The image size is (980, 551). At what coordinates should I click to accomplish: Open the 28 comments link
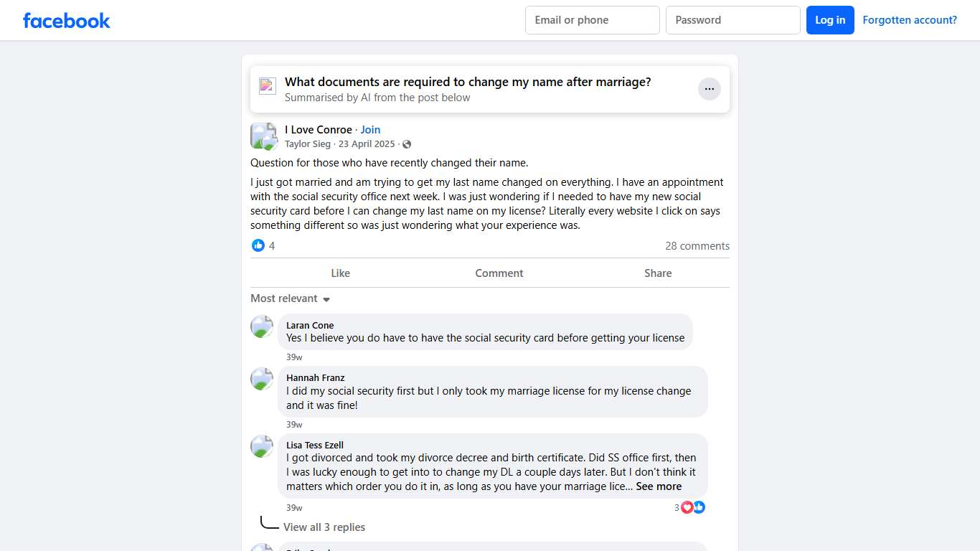coord(697,246)
